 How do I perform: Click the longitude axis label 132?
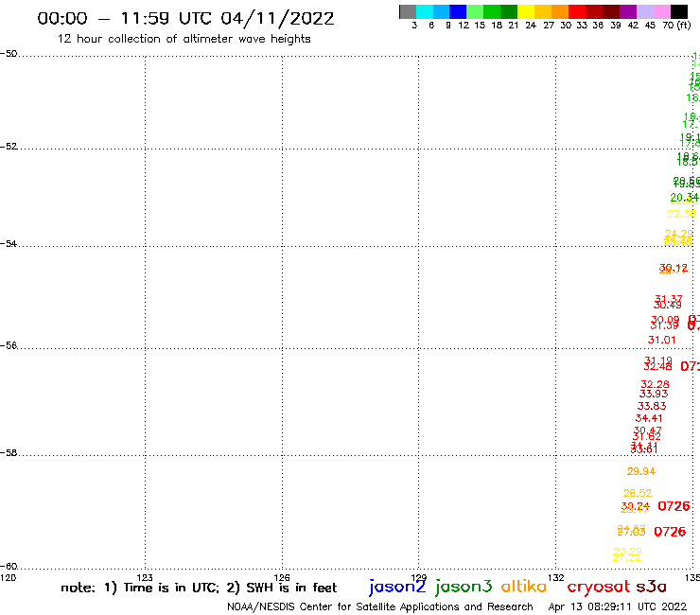tap(556, 577)
